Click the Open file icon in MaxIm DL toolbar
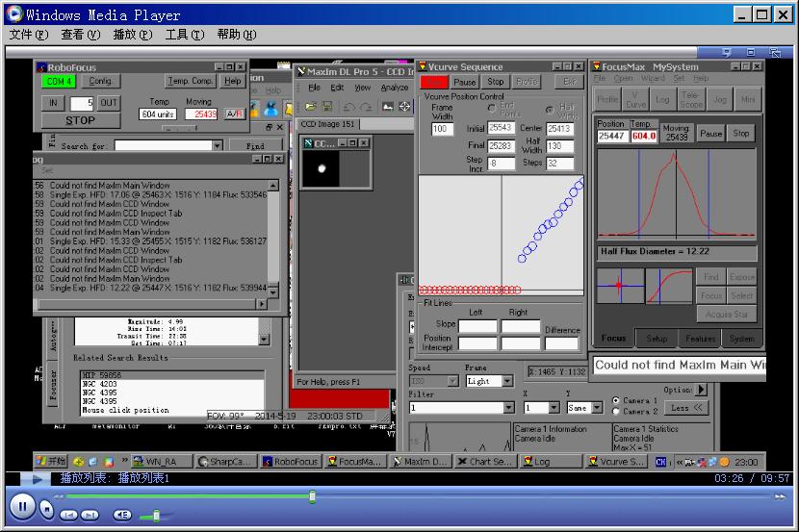The width and height of the screenshot is (799, 532). point(311,107)
